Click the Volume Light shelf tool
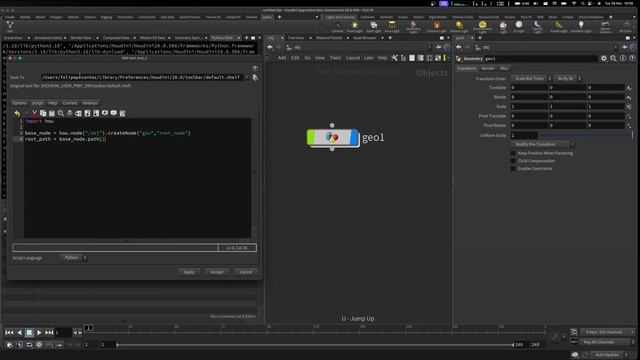 pos(436,27)
